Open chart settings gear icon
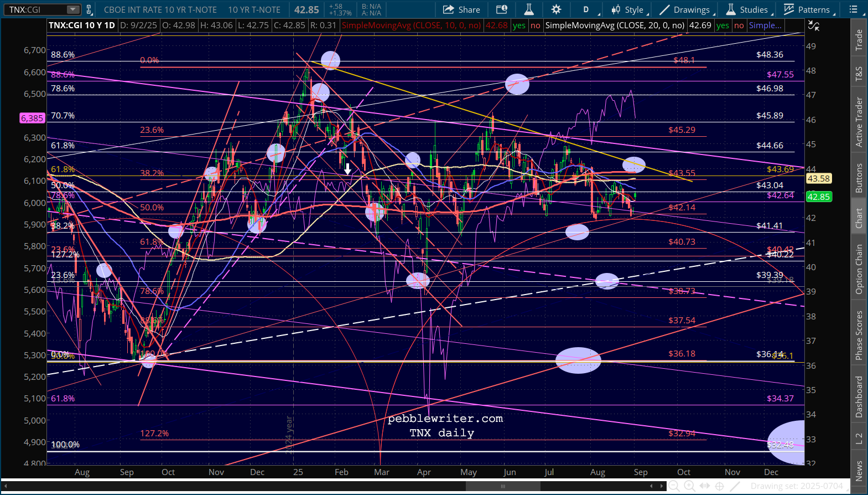Image resolution: width=868 pixels, height=495 pixels. tap(556, 9)
